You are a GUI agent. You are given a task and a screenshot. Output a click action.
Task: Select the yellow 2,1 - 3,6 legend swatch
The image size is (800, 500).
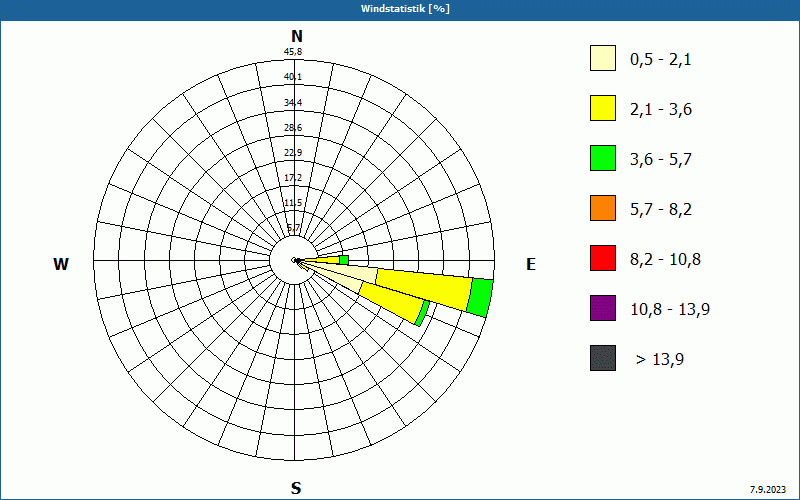click(x=603, y=108)
